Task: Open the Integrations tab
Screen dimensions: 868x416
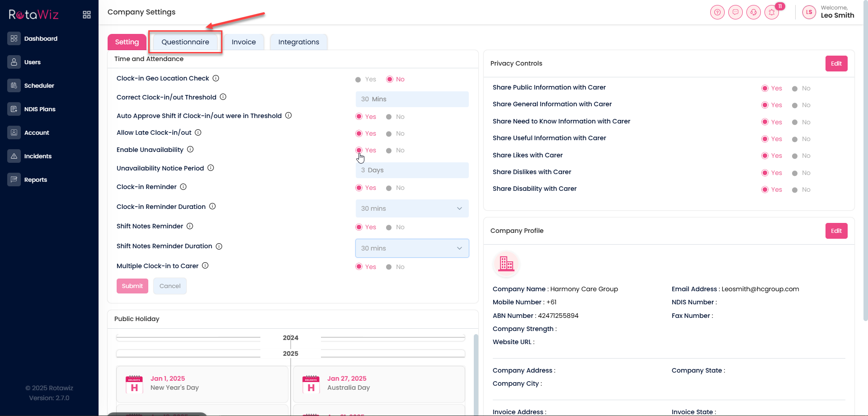Action: tap(298, 42)
